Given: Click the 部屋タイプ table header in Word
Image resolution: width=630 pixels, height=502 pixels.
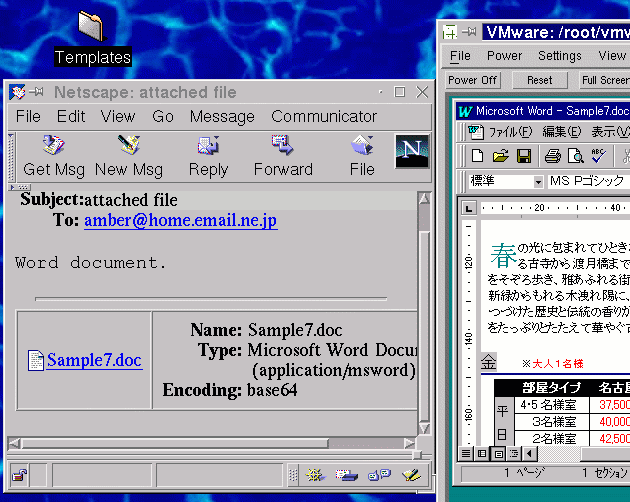Looking at the screenshot, I should click(x=551, y=388).
